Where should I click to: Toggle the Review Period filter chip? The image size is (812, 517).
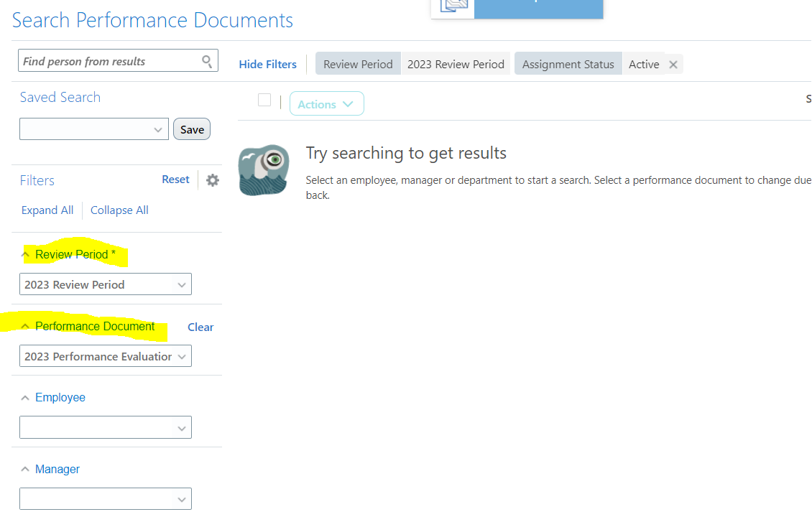[x=357, y=63]
